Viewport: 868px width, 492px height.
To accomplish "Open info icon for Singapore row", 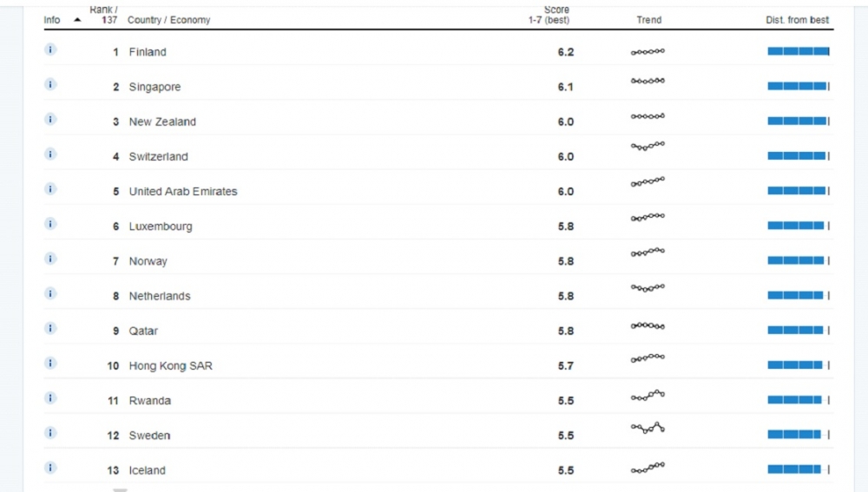I will click(50, 85).
